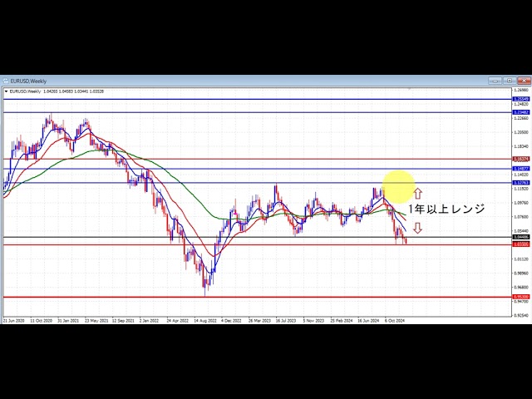Select the red horizontal line at 0.95300
Screen dimensions: 532x399
(x=249, y=297)
